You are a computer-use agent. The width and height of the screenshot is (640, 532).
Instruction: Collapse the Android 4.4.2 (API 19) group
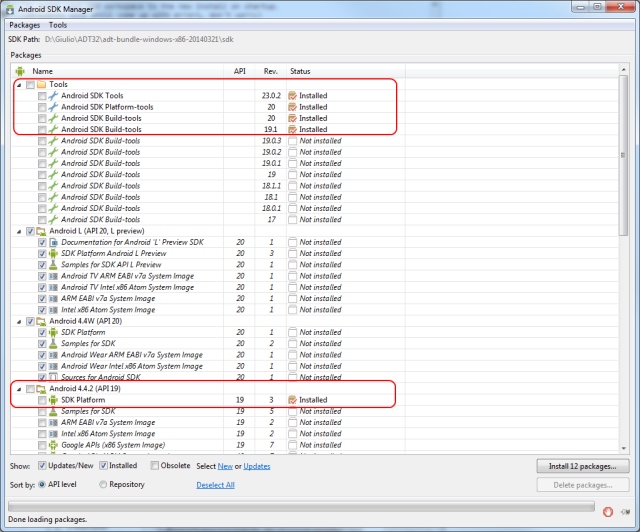pos(19,389)
